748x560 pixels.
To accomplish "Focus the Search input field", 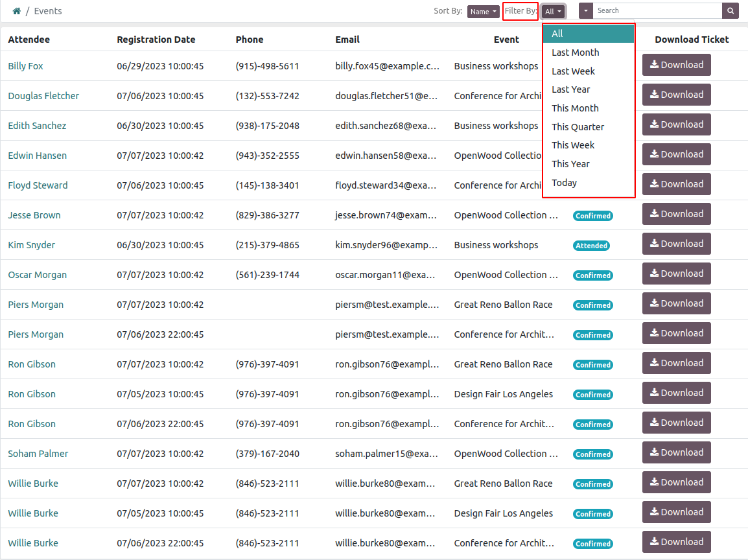I will pos(657,10).
